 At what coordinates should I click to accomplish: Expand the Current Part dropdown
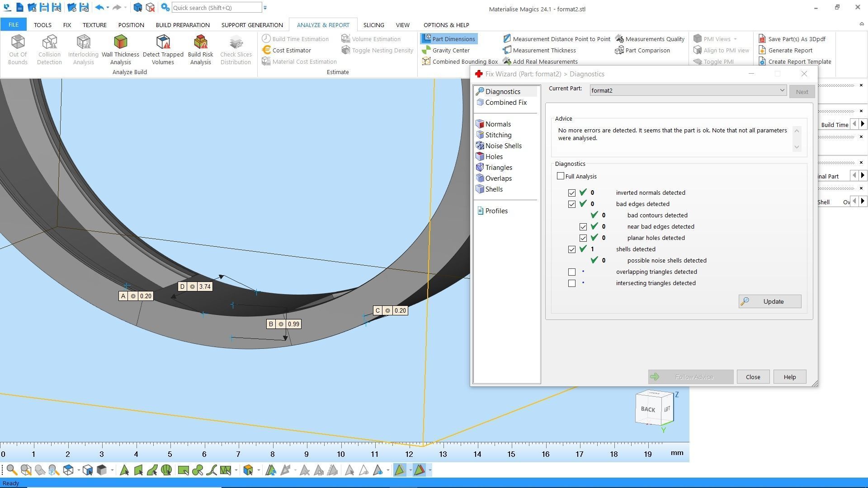pos(782,90)
